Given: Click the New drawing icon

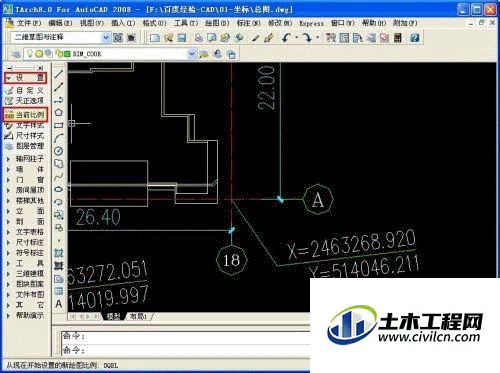Looking at the screenshot, I should pyautogui.click(x=155, y=38).
